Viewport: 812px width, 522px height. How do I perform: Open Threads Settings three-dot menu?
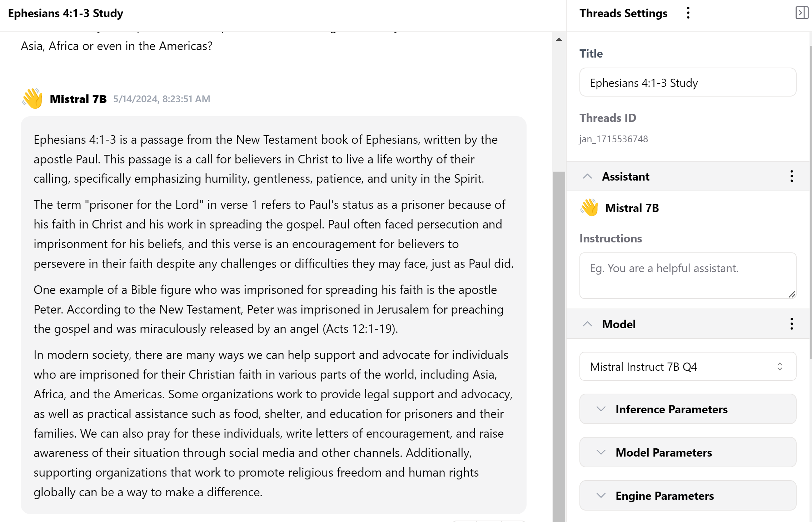pyautogui.click(x=688, y=13)
